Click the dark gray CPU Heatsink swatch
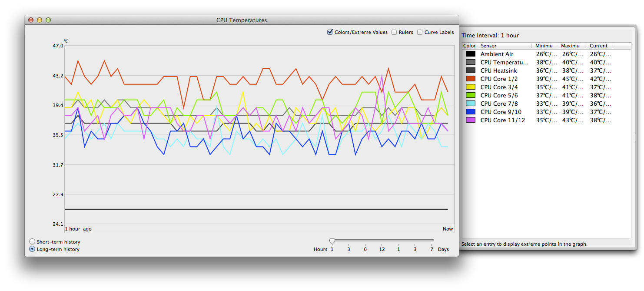The height and width of the screenshot is (291, 644). 471,70
